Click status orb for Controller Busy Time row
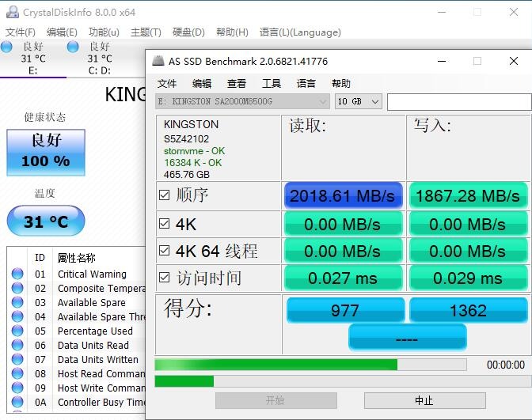Image resolution: width=532 pixels, height=420 pixels. 17,402
